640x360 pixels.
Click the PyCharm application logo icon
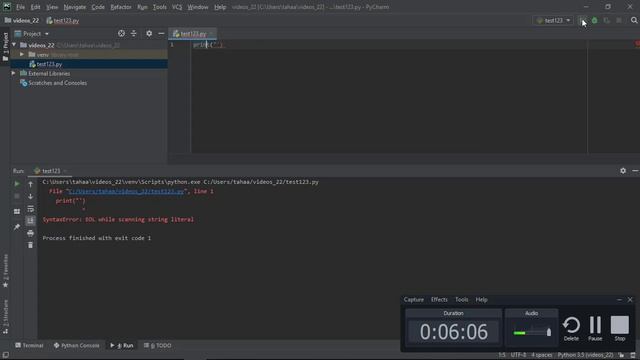coord(7,7)
